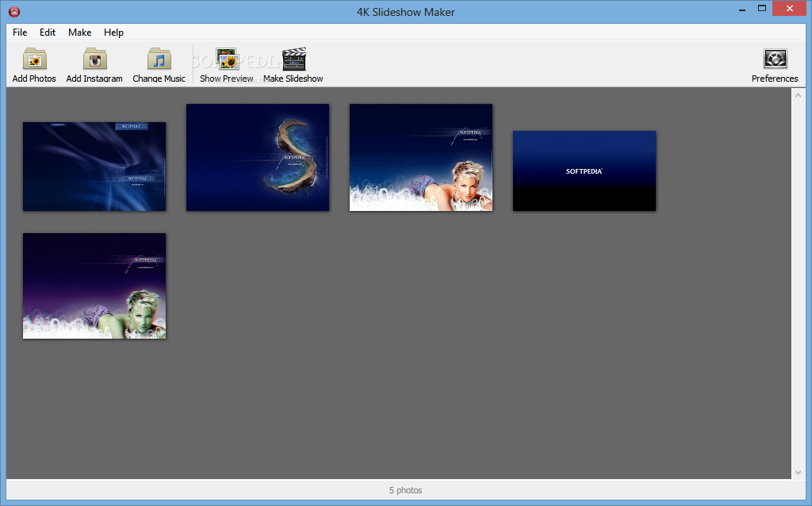Open the Help menu
The height and width of the screenshot is (506, 812).
coord(113,32)
